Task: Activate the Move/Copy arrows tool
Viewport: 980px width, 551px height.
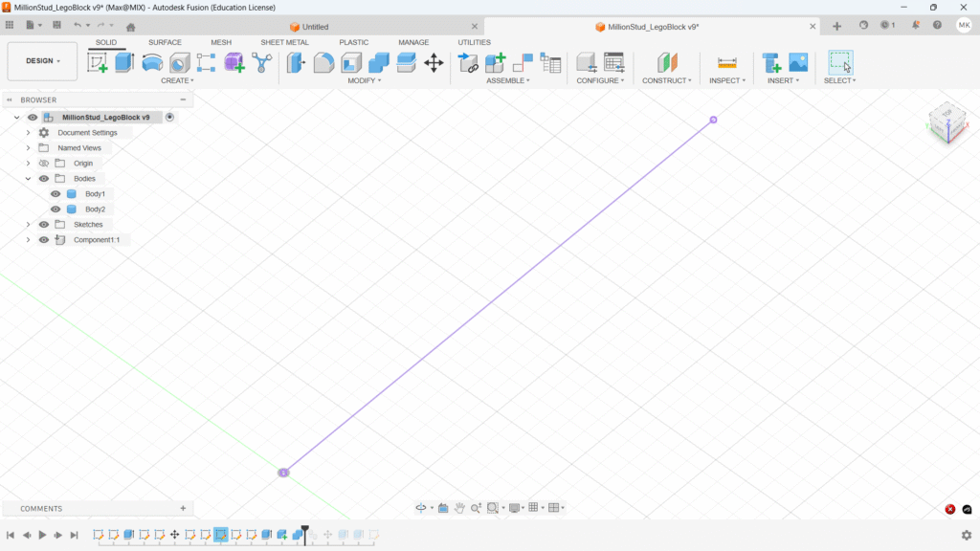Action: (434, 63)
